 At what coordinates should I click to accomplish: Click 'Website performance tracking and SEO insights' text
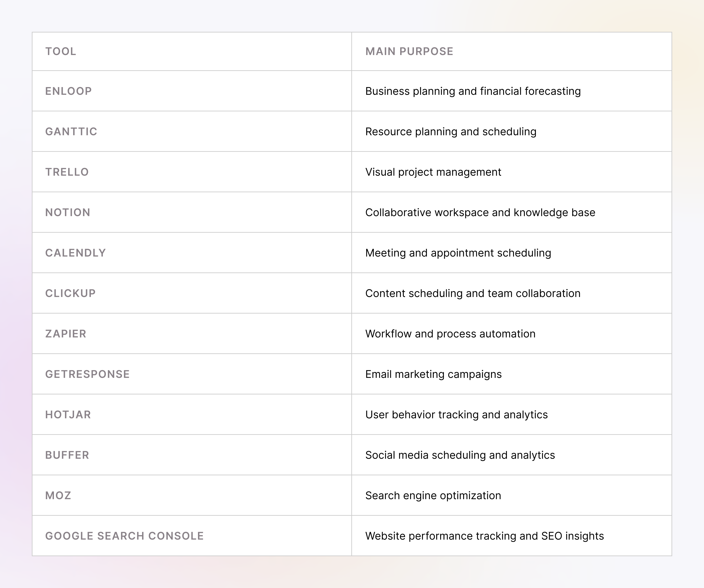[484, 536]
